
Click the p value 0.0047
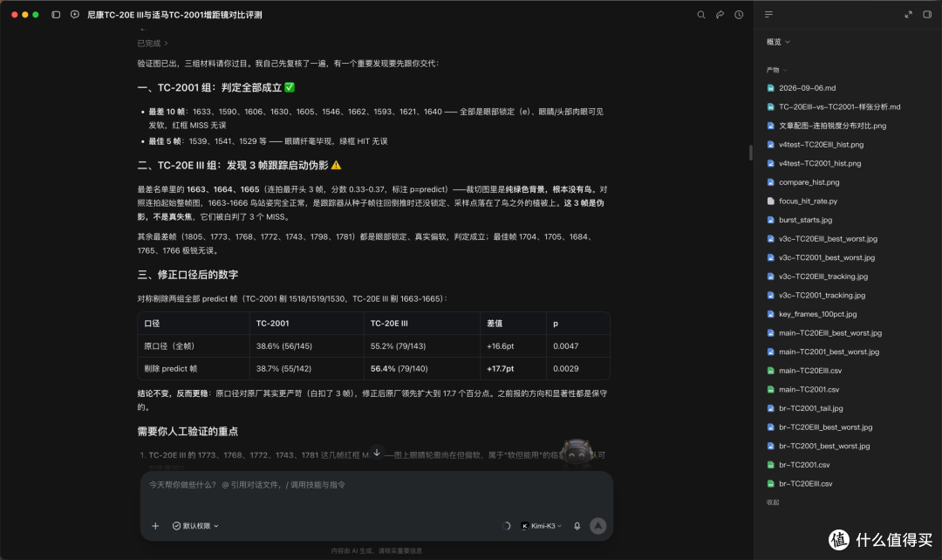565,346
